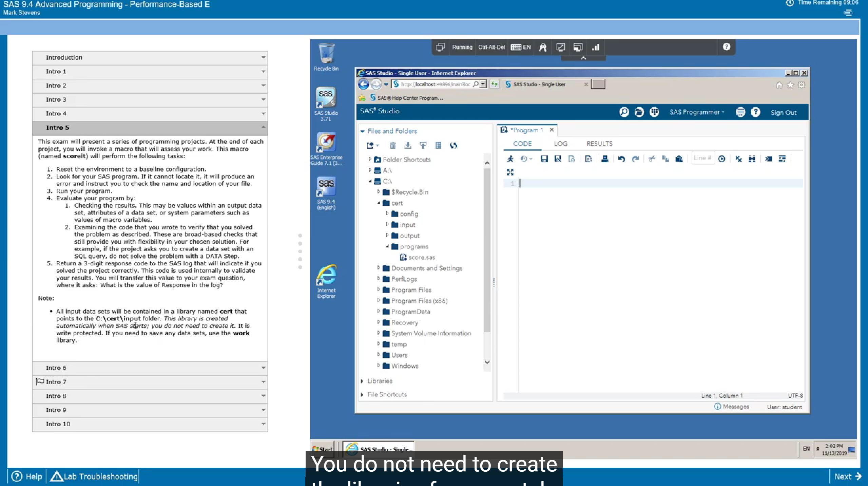The width and height of the screenshot is (868, 486).
Task: Collapse the Intro 5 accordion header
Action: point(150,128)
